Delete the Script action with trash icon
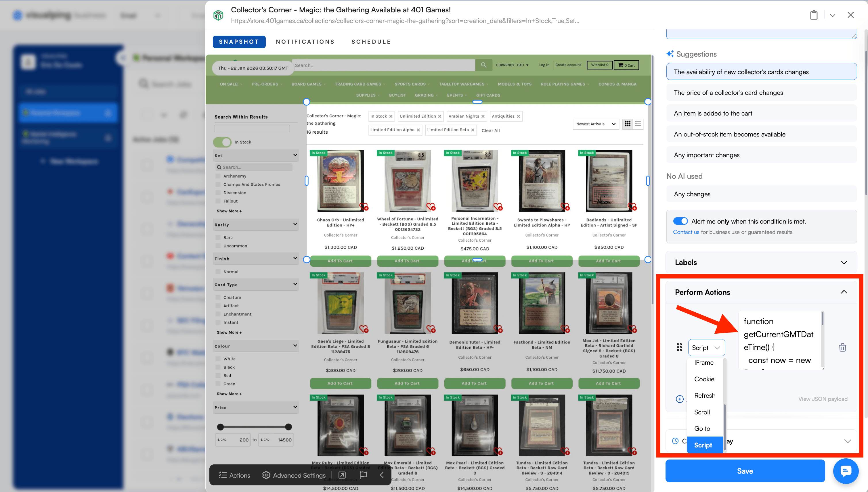This screenshot has width=868, height=492. tap(842, 347)
